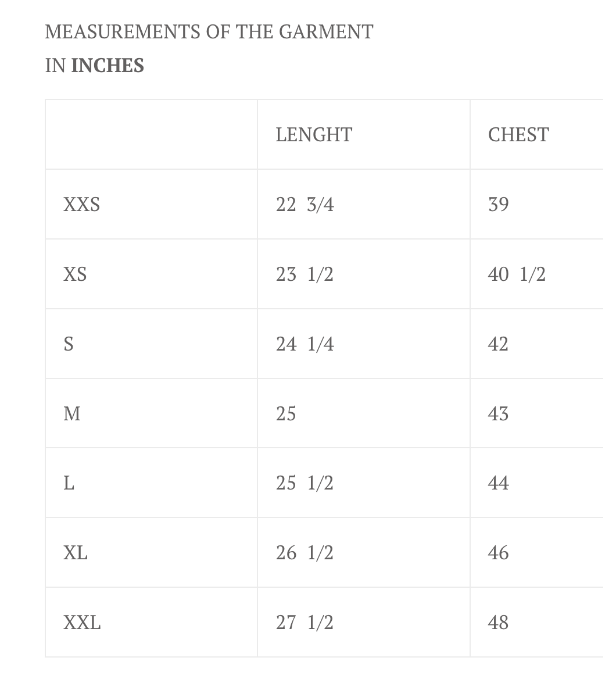This screenshot has width=616, height=693.
Task: Click the Measurements of the Garment heading
Action: pos(209,32)
